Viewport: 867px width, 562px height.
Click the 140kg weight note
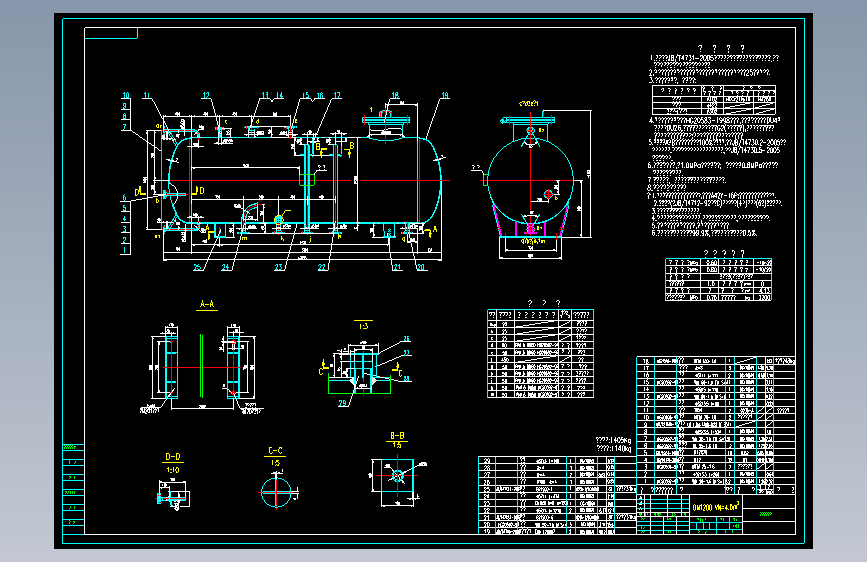coord(614,449)
